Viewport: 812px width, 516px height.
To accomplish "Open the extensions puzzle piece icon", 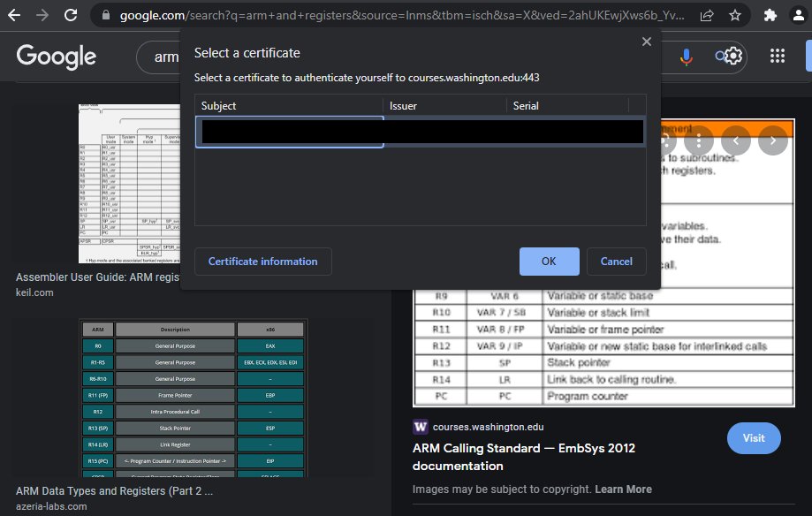I will coord(770,16).
